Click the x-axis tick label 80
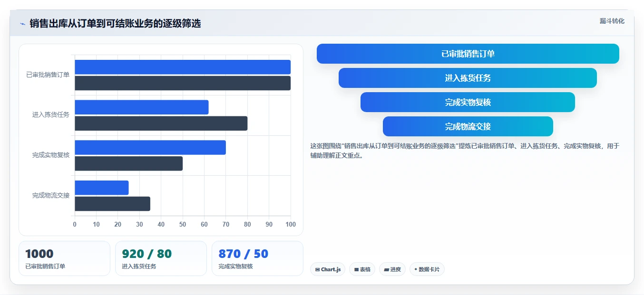 247,225
